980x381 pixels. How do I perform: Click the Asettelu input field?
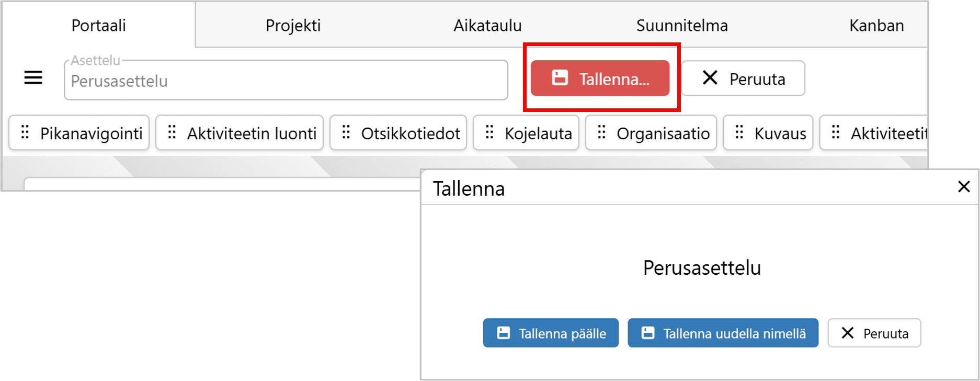286,81
